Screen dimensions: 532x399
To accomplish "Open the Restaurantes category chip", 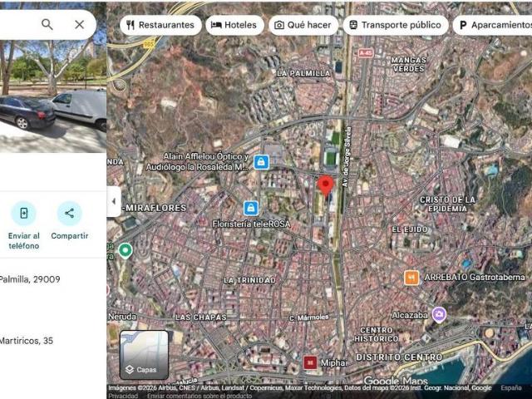I will pyautogui.click(x=160, y=25).
